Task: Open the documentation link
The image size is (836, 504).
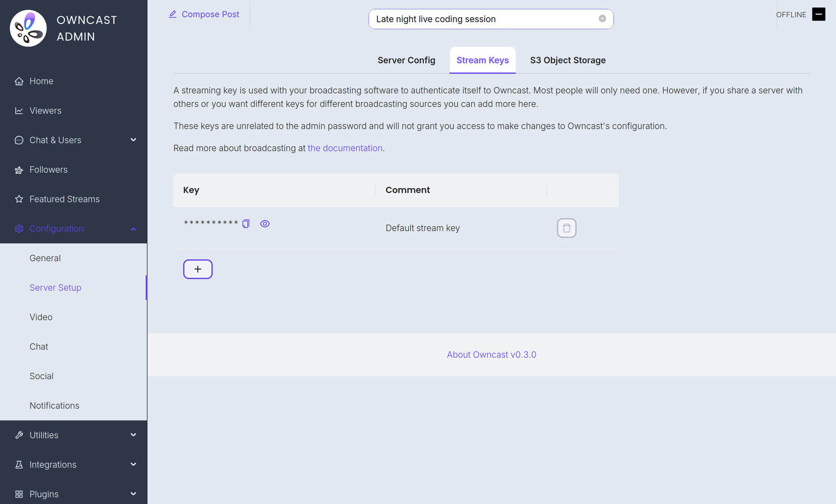Action: pos(345,148)
